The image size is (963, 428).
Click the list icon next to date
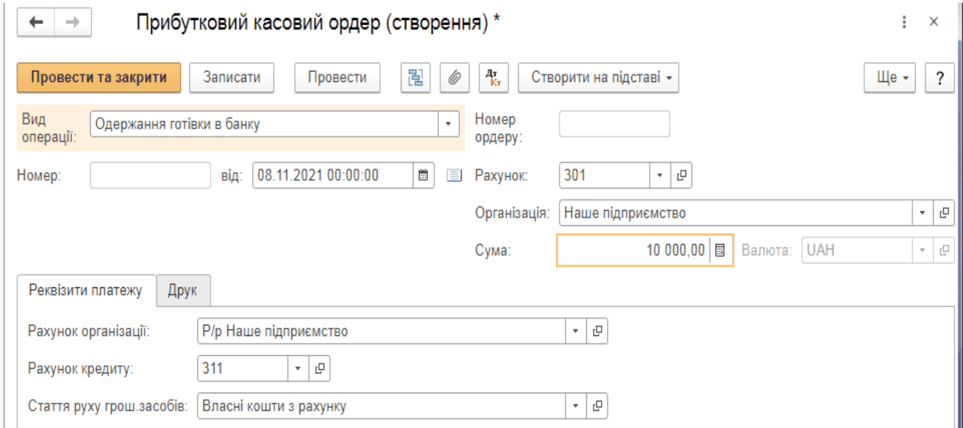click(x=454, y=176)
